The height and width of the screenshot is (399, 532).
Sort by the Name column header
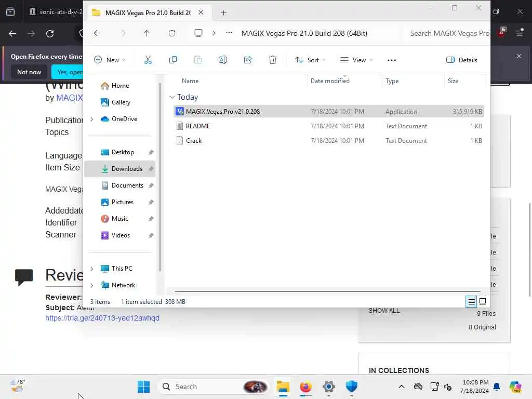[190, 81]
